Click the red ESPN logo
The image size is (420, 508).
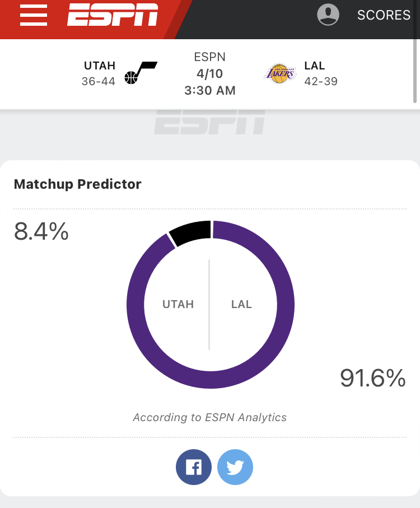tap(113, 15)
